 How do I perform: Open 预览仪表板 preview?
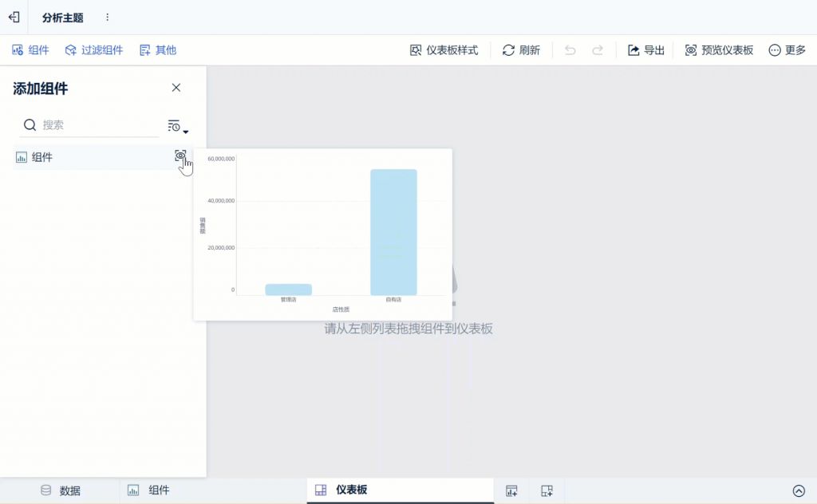pos(719,50)
